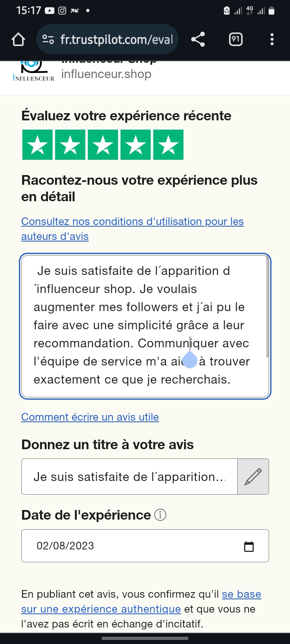Open the calendar picker icon
The image size is (290, 644).
249,546
